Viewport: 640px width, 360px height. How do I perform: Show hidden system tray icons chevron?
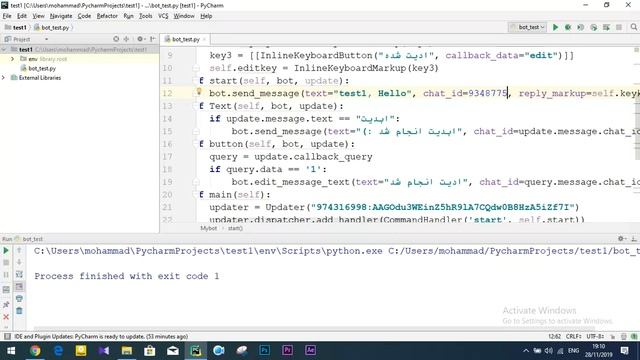click(526, 351)
